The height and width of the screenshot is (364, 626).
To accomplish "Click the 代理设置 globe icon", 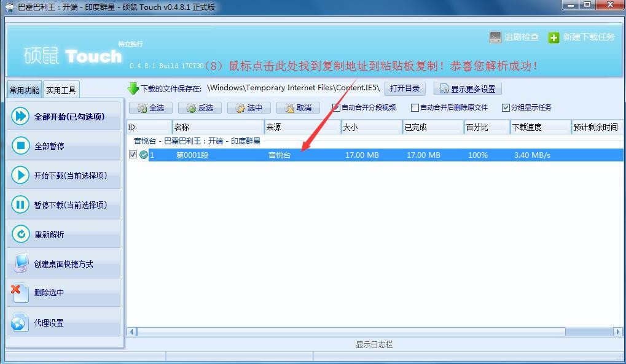I will click(20, 322).
